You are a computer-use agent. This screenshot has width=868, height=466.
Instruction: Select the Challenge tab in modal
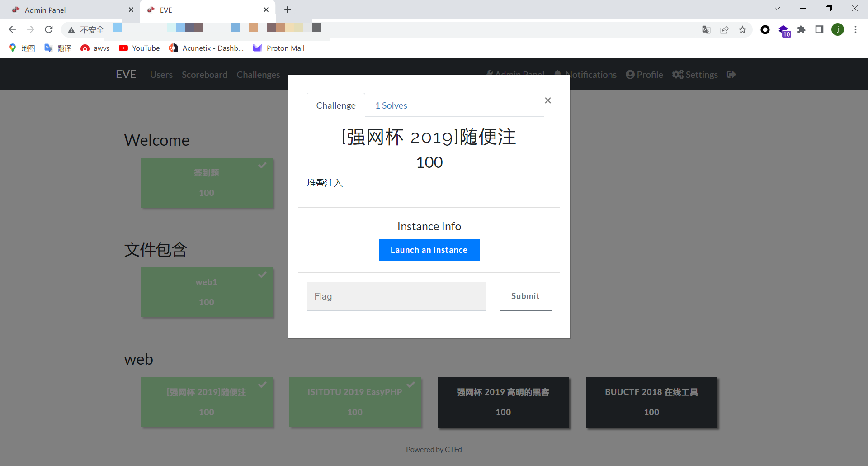(x=335, y=105)
